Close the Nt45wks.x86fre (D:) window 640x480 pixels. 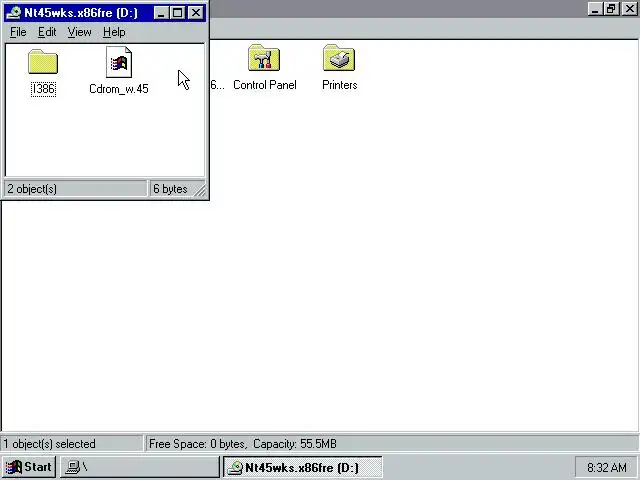(196, 13)
